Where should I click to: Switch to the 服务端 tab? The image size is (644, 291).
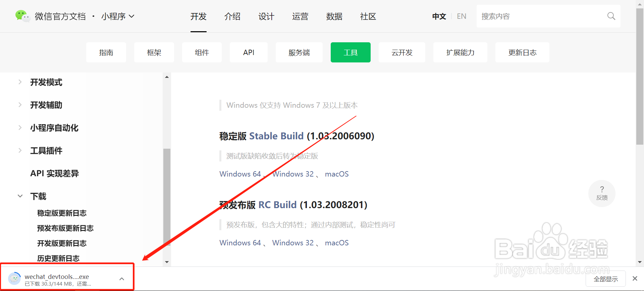pos(299,52)
